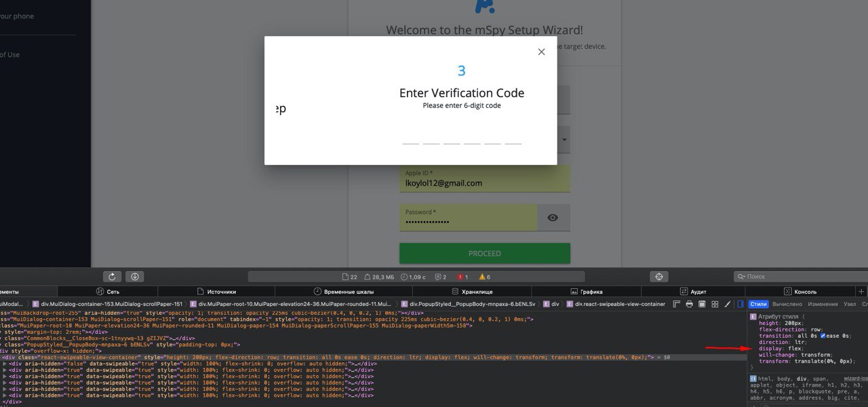Reload the page from Web Inspector toolbar
Image resolution: width=868 pixels, height=407 pixels.
coord(112,277)
